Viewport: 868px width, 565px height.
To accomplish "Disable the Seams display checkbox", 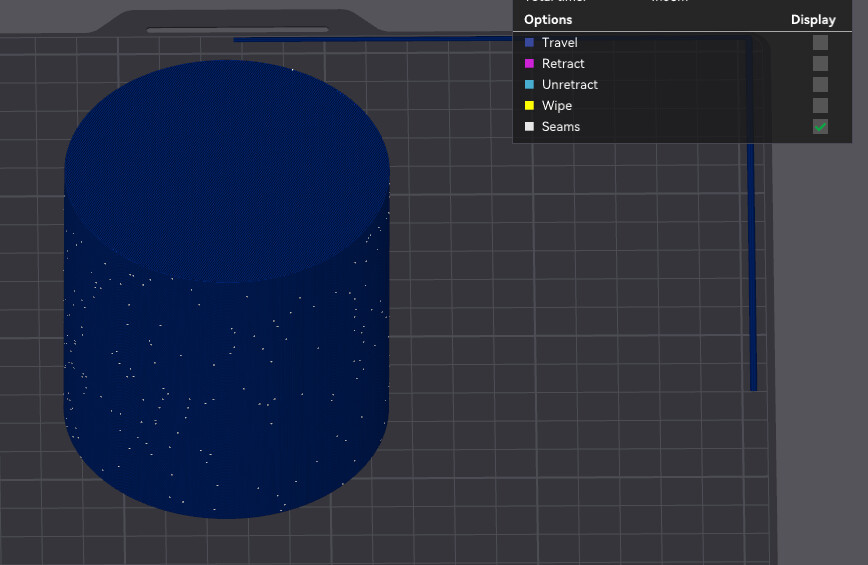I will 820,127.
